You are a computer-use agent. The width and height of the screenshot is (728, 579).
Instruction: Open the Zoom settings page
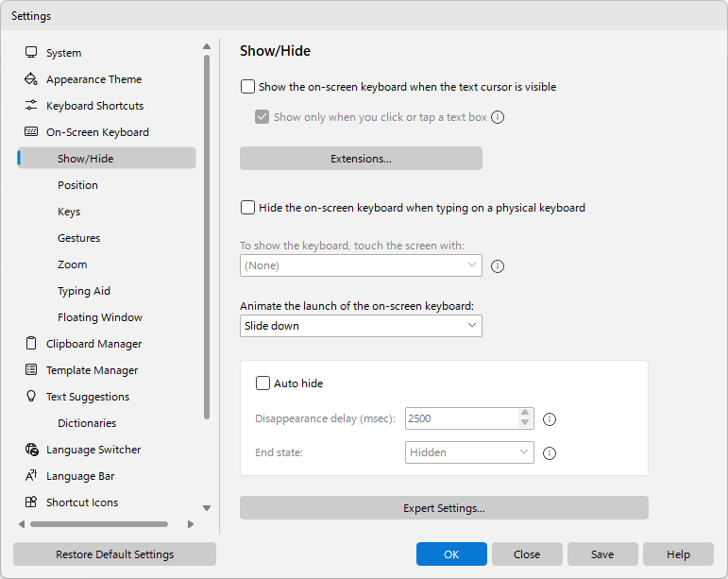[72, 264]
